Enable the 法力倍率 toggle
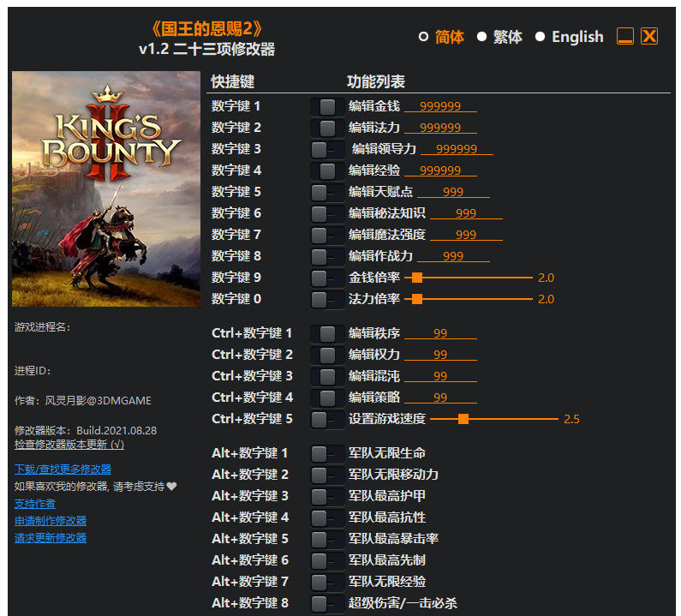The width and height of the screenshot is (681, 616). (x=327, y=299)
